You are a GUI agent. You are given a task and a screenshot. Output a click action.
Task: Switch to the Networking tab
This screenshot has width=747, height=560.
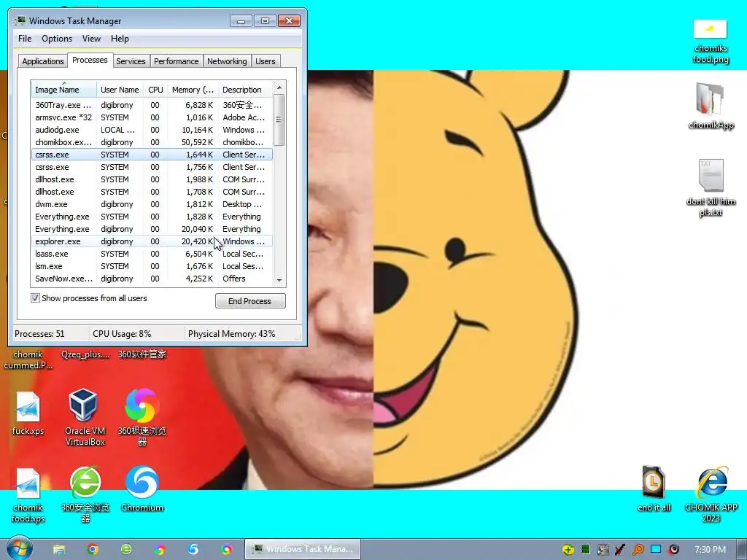[x=227, y=61]
